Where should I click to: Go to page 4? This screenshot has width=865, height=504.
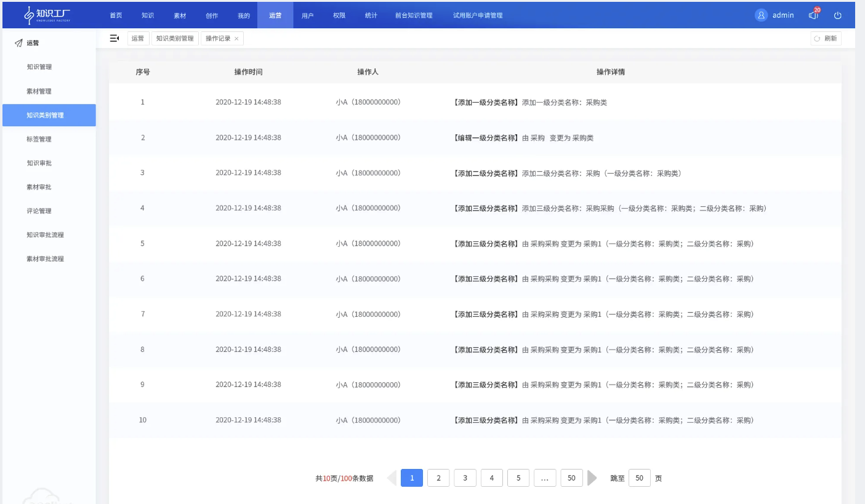pyautogui.click(x=491, y=478)
